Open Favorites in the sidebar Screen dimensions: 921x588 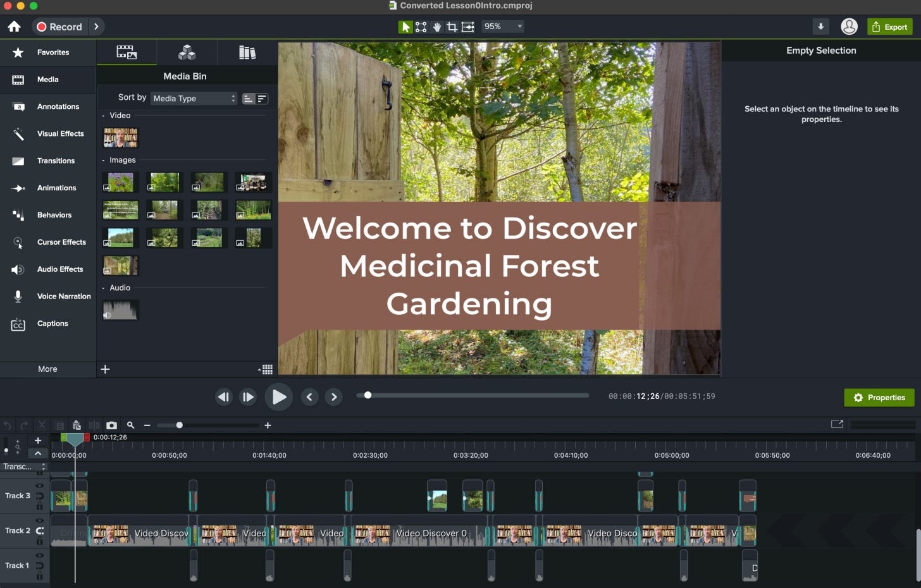[x=48, y=52]
